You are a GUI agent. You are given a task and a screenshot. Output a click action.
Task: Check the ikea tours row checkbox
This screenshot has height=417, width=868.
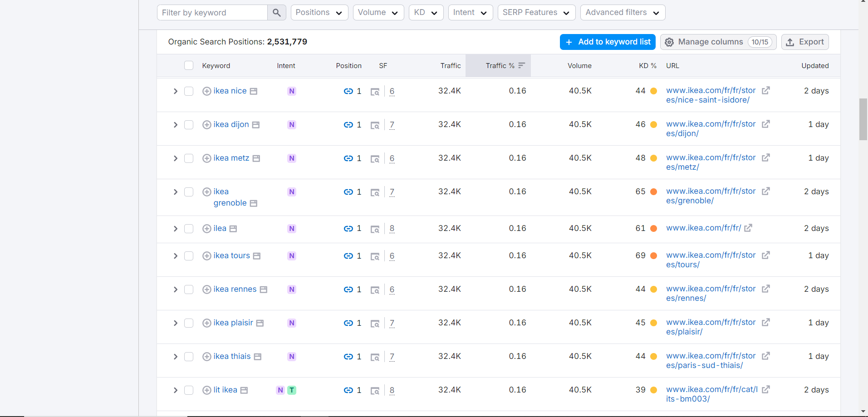click(189, 256)
